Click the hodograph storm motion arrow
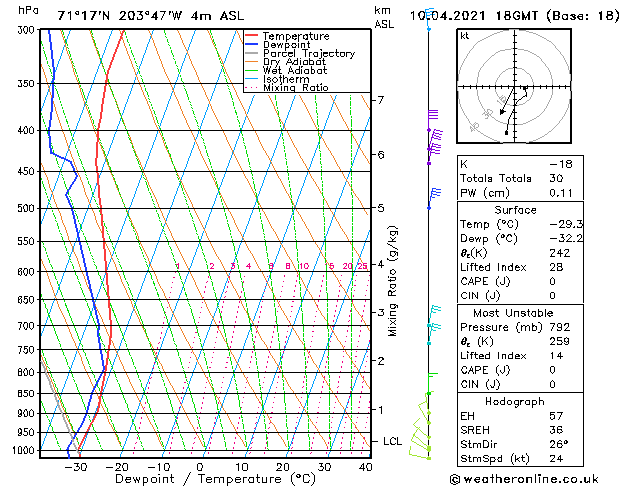Image resolution: width=629 pixels, height=486 pixels. coord(507,101)
